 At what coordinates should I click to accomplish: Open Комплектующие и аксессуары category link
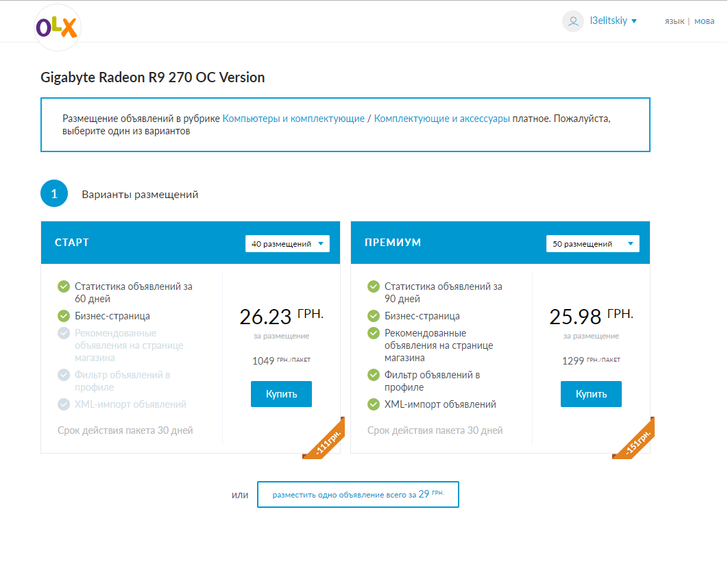(441, 119)
